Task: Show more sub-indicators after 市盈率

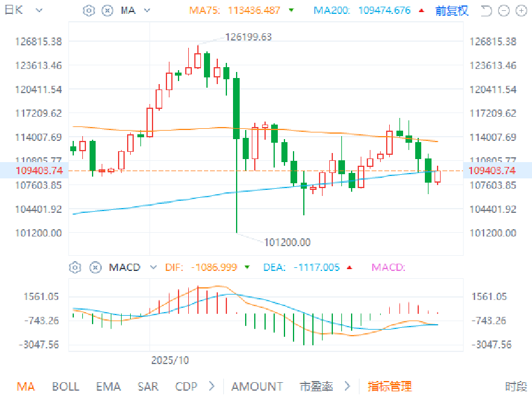Action: [347, 386]
